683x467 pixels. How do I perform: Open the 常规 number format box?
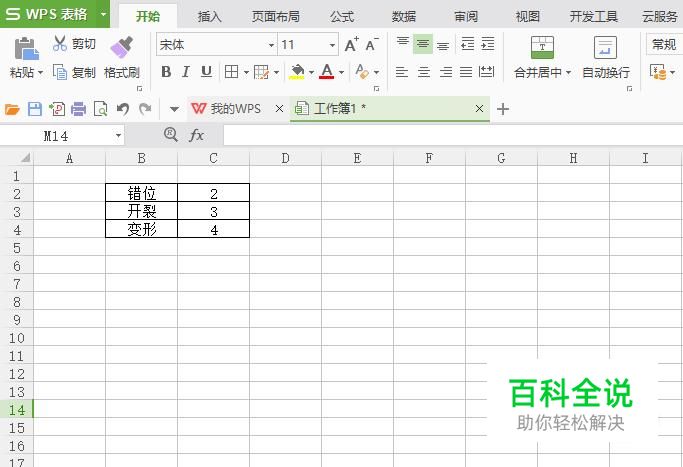click(x=664, y=44)
